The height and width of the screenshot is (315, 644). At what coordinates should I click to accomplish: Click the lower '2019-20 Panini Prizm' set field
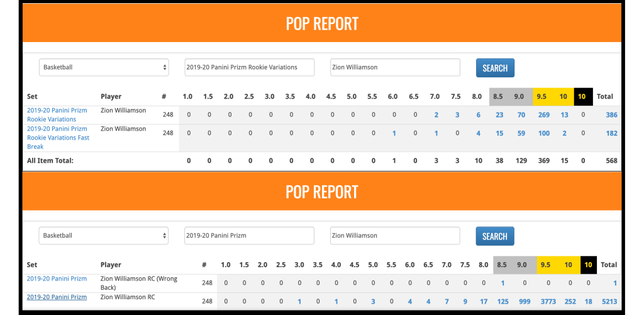[x=249, y=236]
